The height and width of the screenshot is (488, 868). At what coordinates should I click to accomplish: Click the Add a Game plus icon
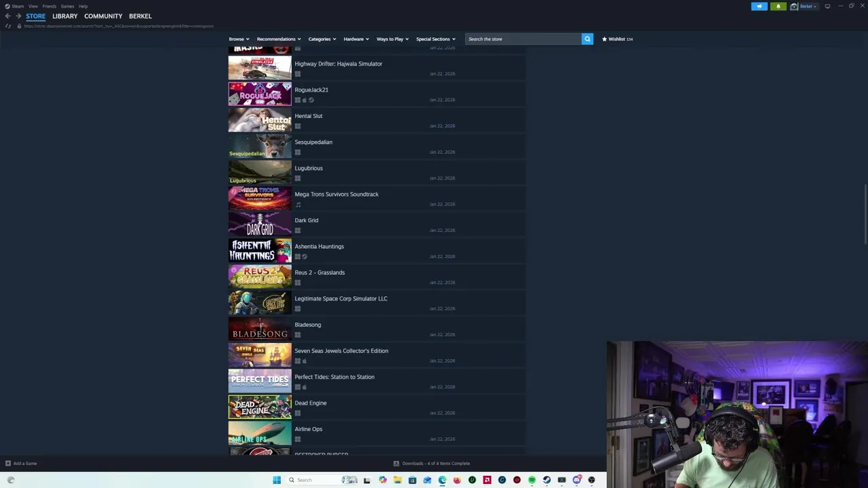point(7,464)
